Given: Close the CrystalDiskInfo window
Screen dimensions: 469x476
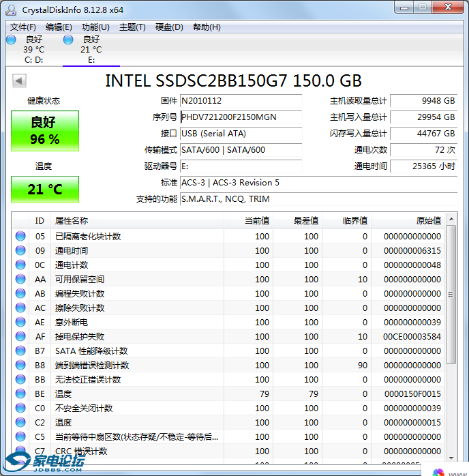Looking at the screenshot, I should (x=448, y=8).
